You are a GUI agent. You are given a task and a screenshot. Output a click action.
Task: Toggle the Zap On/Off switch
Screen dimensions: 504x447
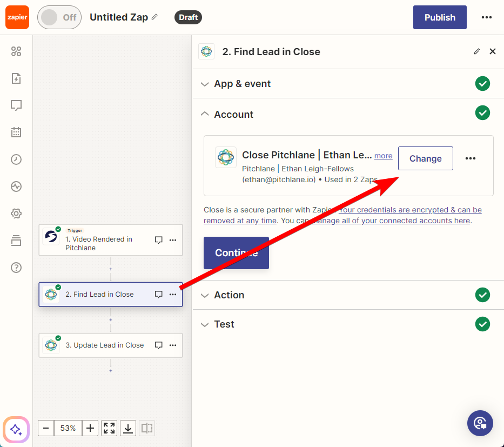[x=59, y=17]
